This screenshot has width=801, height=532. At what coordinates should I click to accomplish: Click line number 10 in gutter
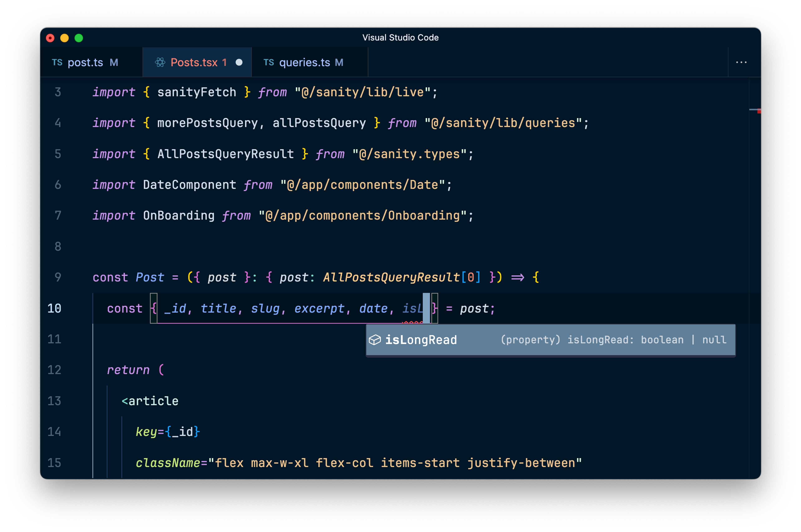pyautogui.click(x=54, y=308)
